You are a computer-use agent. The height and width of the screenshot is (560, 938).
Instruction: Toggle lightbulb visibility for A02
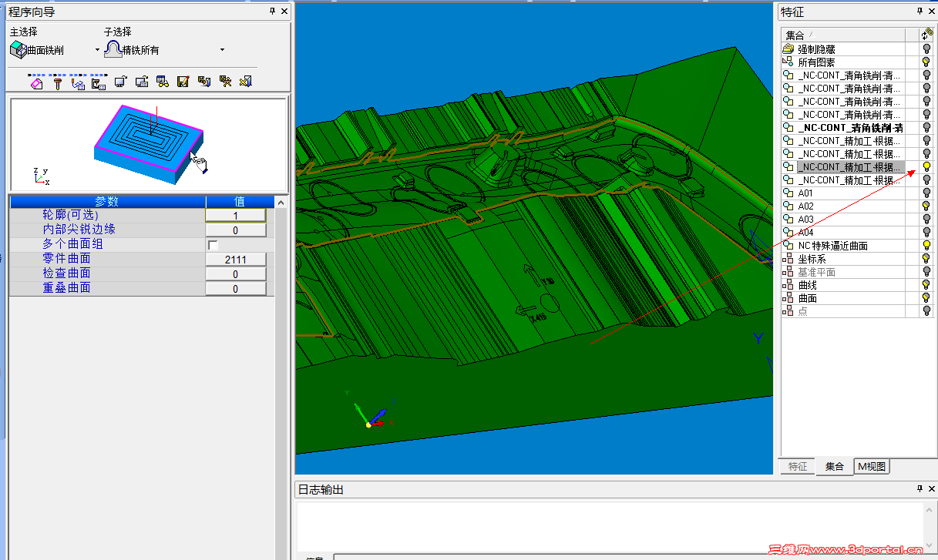click(x=926, y=206)
